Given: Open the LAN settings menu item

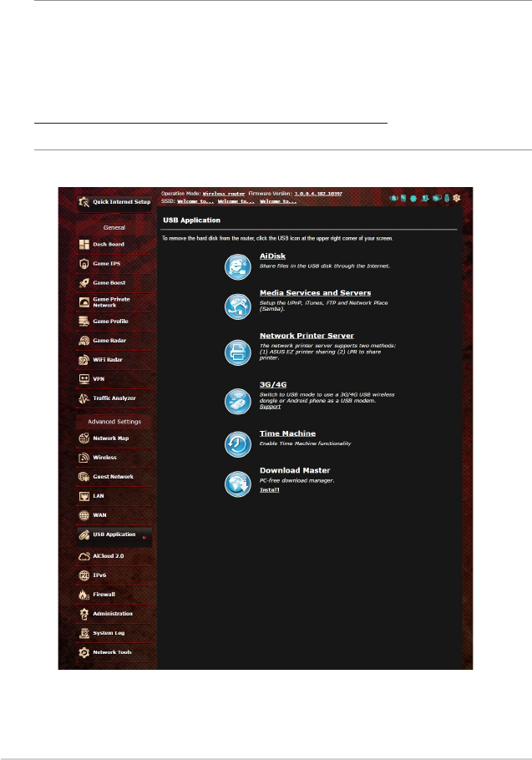Looking at the screenshot, I should tap(114, 496).
